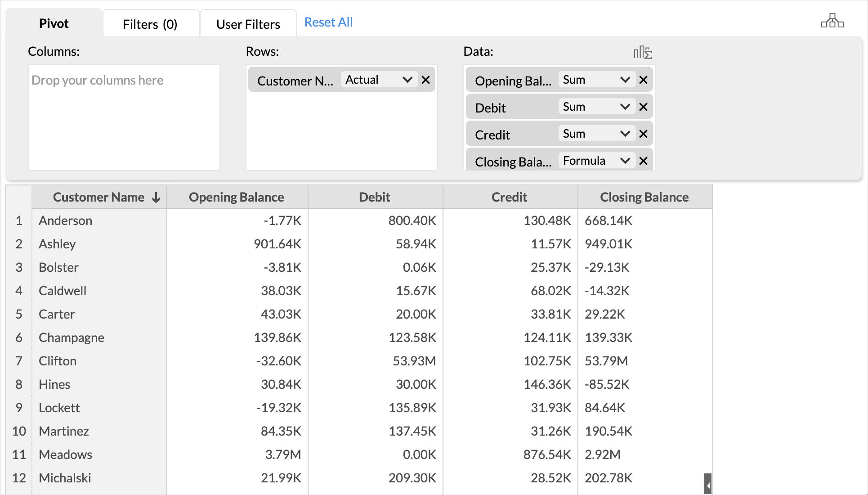Open Closing Balance Formula dropdown
This screenshot has height=495, width=868.
point(596,161)
